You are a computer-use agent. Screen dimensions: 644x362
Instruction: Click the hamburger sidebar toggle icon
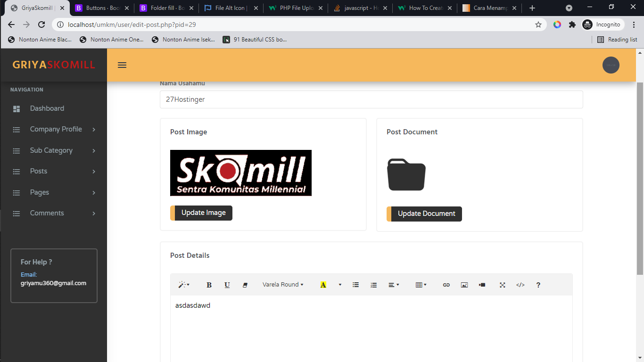(122, 65)
